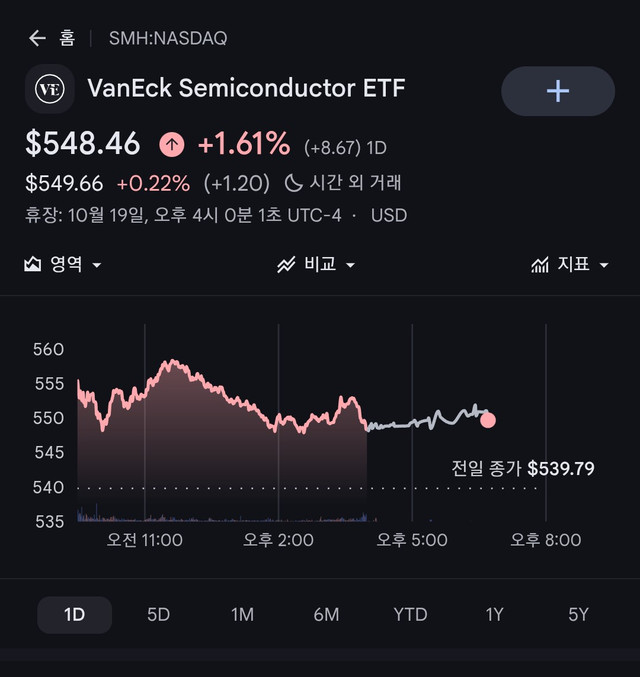The width and height of the screenshot is (640, 677).
Task: Tap the back arrow icon
Action: click(x=38, y=38)
